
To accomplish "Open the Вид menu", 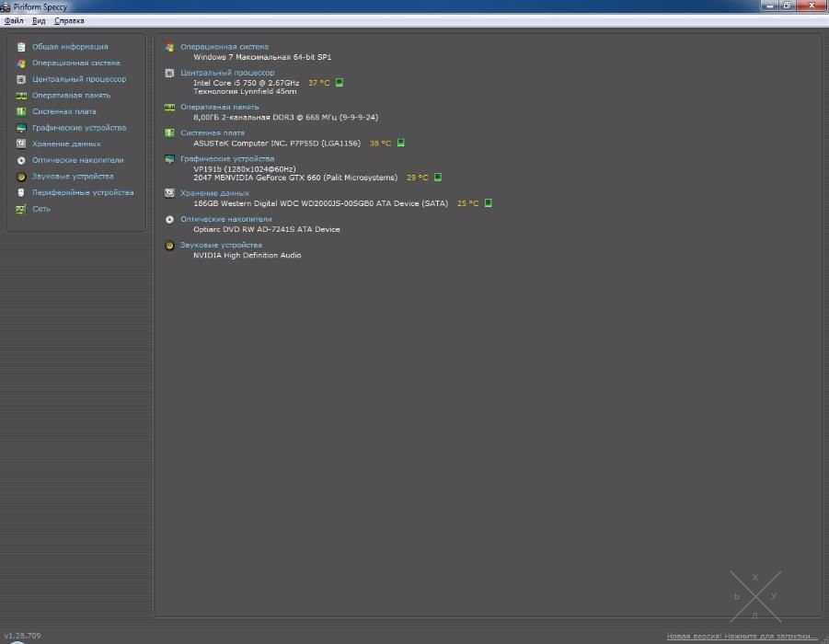I will coord(39,20).
